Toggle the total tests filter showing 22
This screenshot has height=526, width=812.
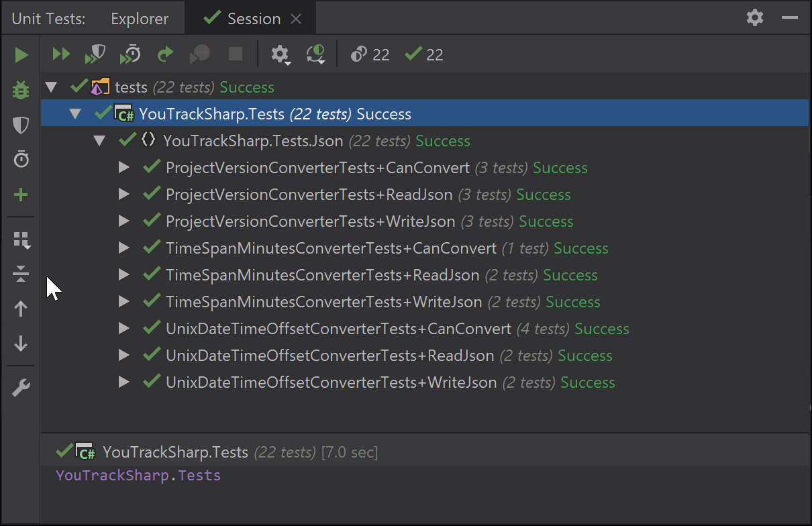370,55
